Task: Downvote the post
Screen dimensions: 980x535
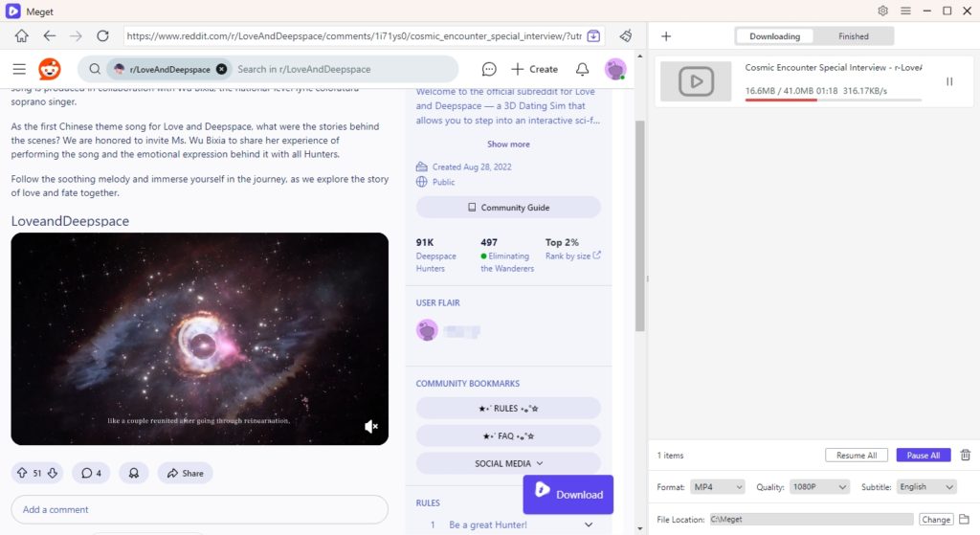Action: [53, 473]
